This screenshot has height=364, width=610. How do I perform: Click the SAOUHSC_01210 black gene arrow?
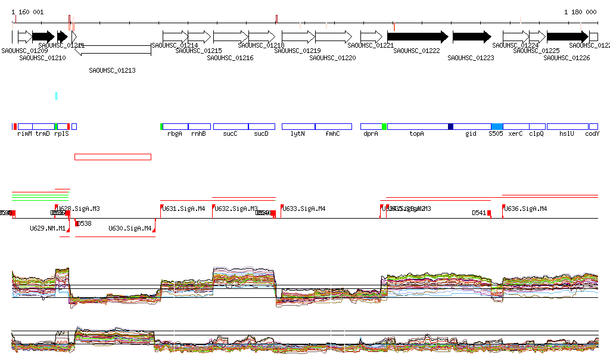[43, 37]
